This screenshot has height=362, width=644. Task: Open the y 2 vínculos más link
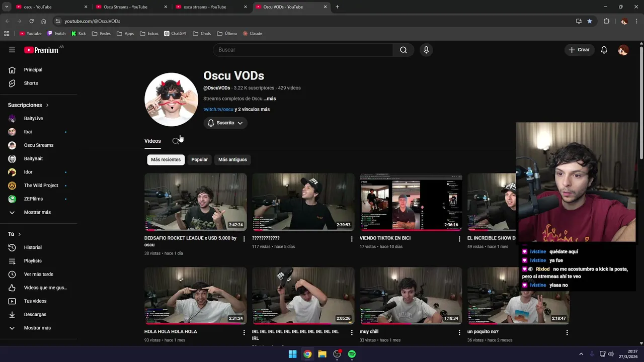pyautogui.click(x=252, y=109)
